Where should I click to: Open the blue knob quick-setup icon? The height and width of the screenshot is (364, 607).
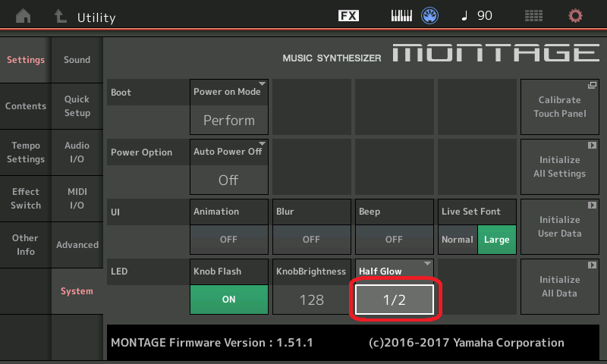pyautogui.click(x=431, y=16)
